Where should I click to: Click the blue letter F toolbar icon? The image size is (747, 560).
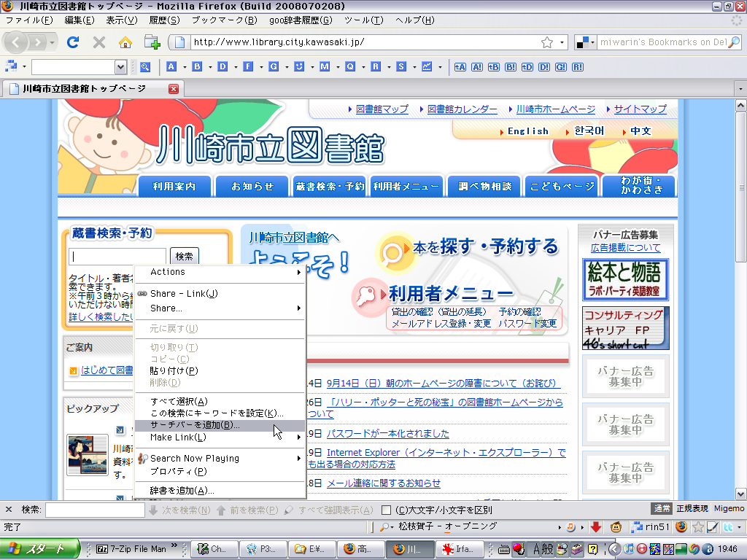(x=248, y=66)
